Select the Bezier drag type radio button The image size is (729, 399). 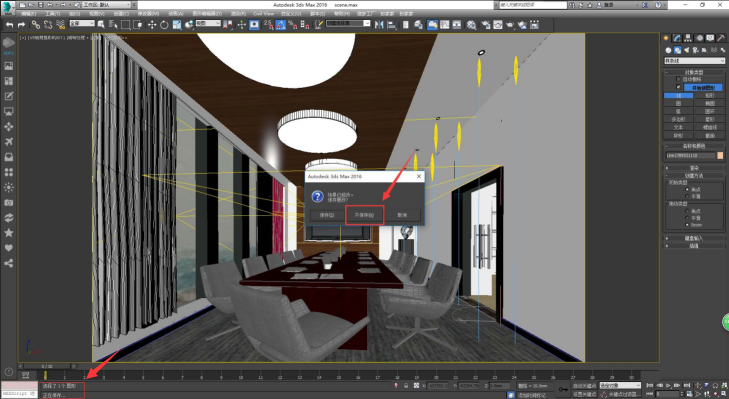(x=687, y=225)
